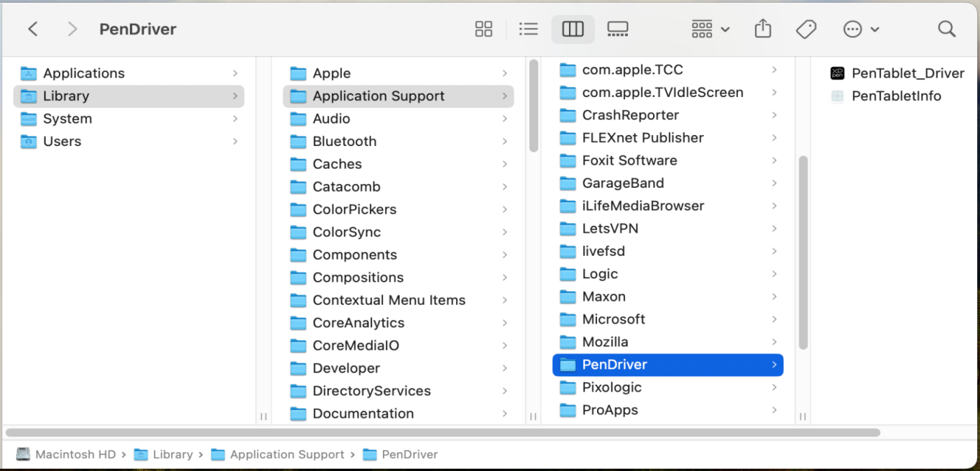Click the Audio folder icon
The width and height of the screenshot is (980, 471).
point(298,119)
